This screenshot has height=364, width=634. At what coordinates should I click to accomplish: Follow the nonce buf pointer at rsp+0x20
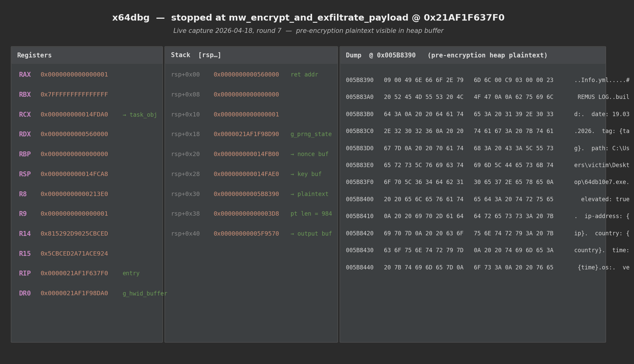(309, 154)
